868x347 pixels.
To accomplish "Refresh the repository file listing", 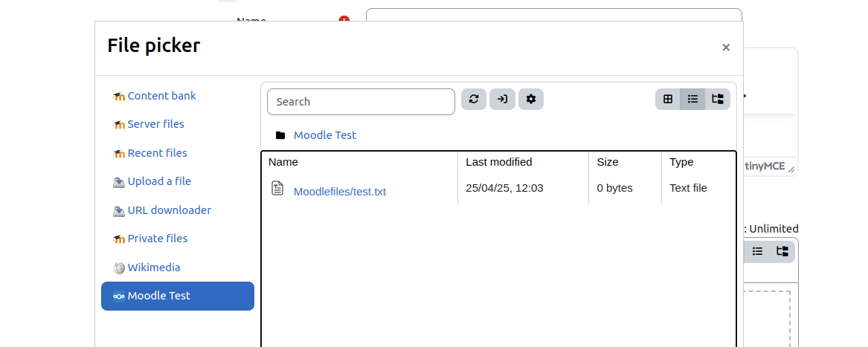I will (474, 99).
